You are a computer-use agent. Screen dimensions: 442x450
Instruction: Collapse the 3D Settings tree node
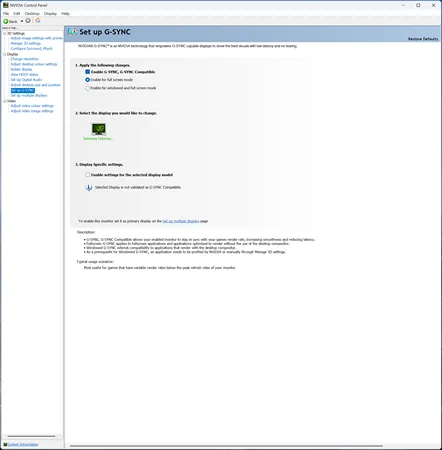5,33
